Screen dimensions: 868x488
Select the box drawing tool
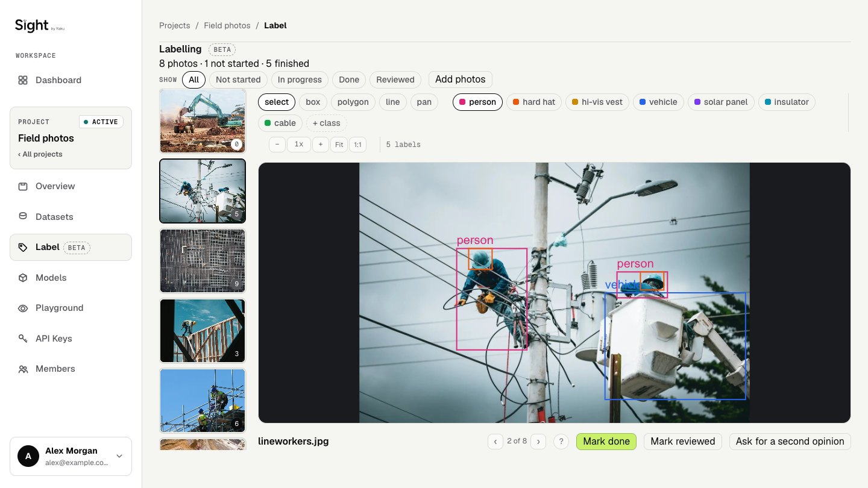click(313, 102)
